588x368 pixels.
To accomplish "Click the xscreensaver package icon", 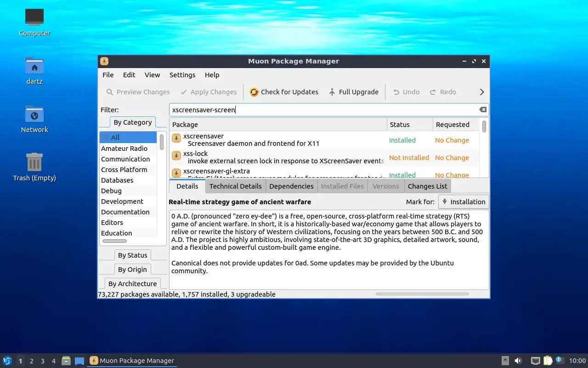I will [x=176, y=138].
